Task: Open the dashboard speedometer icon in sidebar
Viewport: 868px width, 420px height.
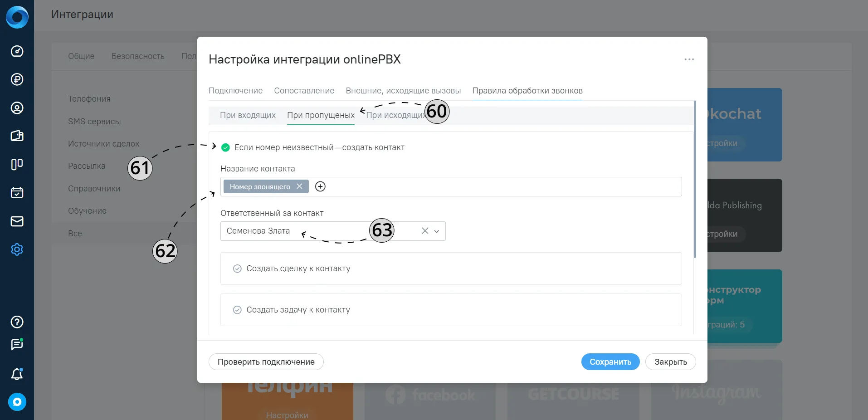Action: click(x=17, y=51)
